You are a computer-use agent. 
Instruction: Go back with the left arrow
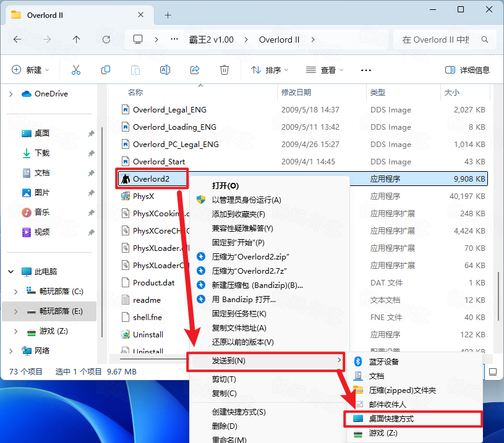(x=17, y=40)
